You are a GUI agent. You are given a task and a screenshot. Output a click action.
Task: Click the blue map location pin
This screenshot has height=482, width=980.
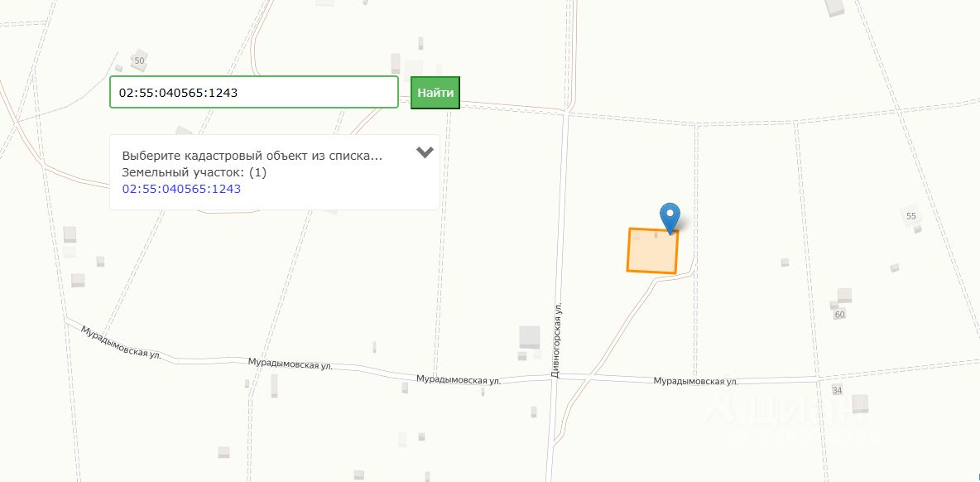[670, 218]
